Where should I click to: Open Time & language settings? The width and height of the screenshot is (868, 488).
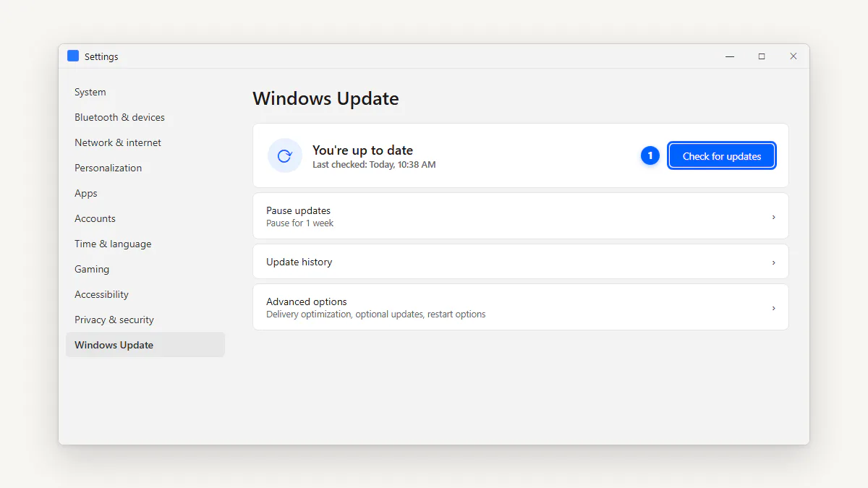coord(145,244)
